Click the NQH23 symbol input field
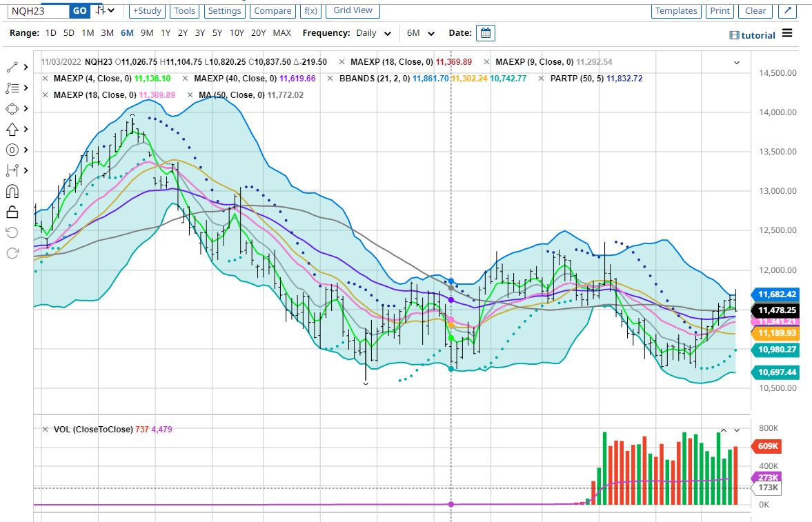 click(39, 10)
